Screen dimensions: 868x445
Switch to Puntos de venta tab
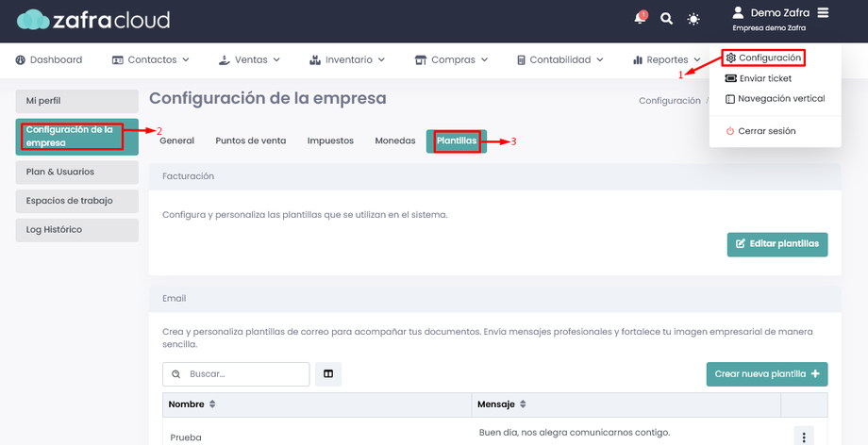[x=251, y=141]
